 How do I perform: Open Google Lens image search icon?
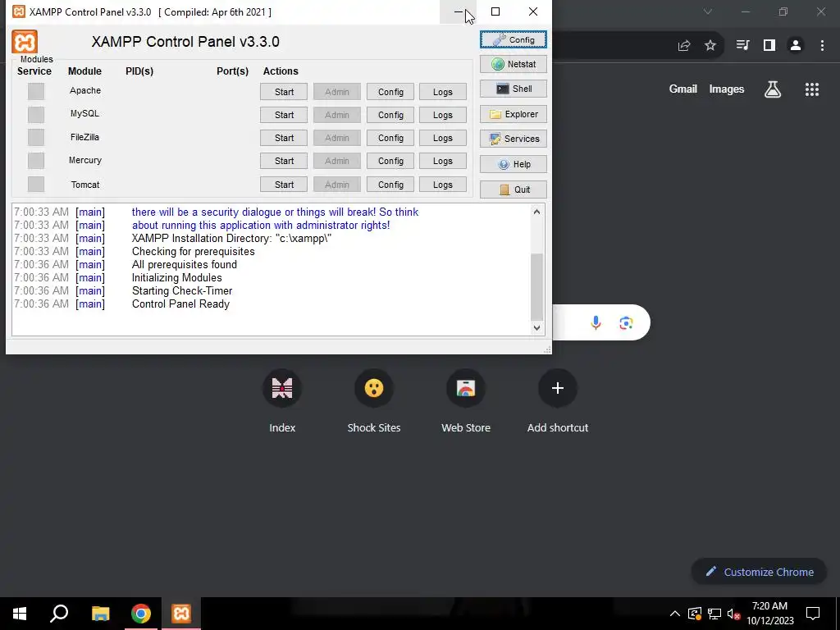626,322
